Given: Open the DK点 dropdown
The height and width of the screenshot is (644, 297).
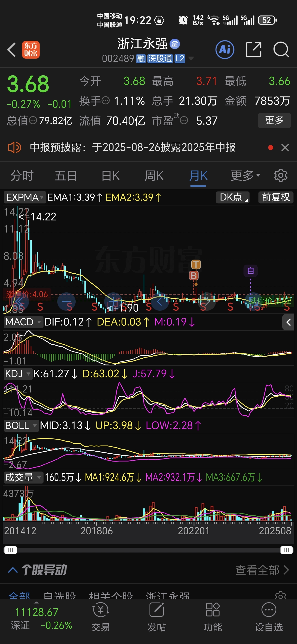Looking at the screenshot, I should point(233,197).
